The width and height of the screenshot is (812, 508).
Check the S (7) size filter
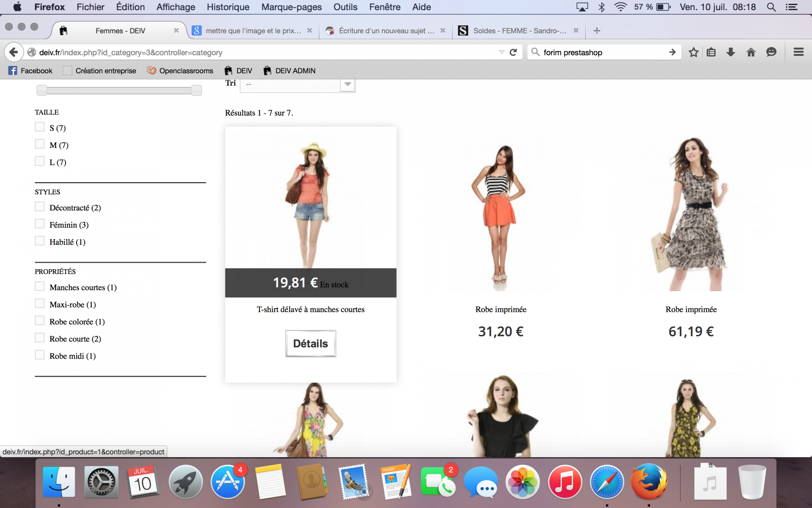40,127
